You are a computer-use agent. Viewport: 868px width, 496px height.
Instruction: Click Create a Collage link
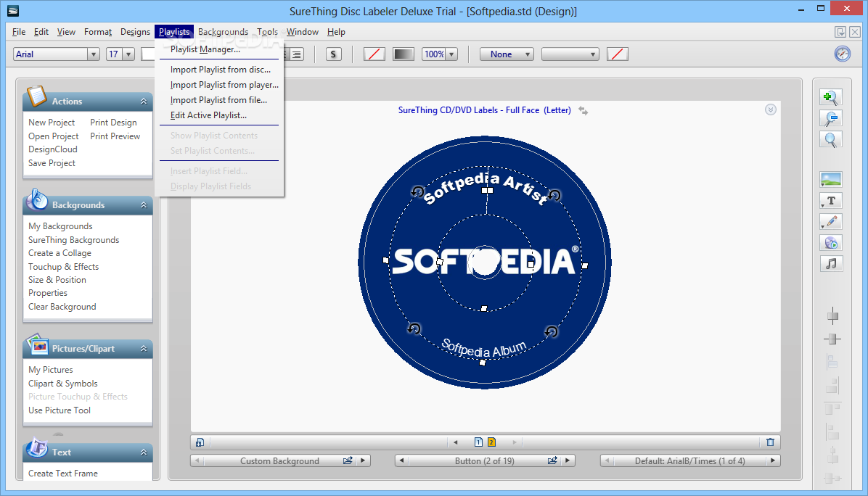point(60,253)
